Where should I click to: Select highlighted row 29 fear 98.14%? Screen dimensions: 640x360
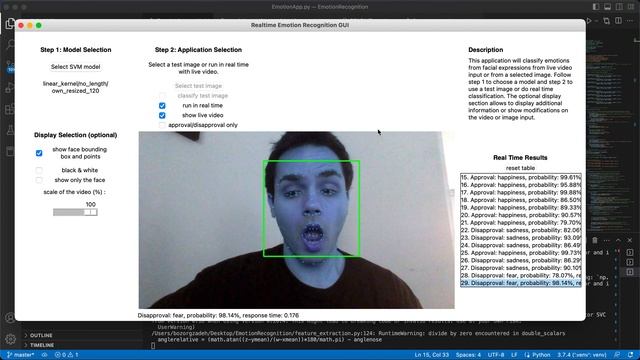520,283
